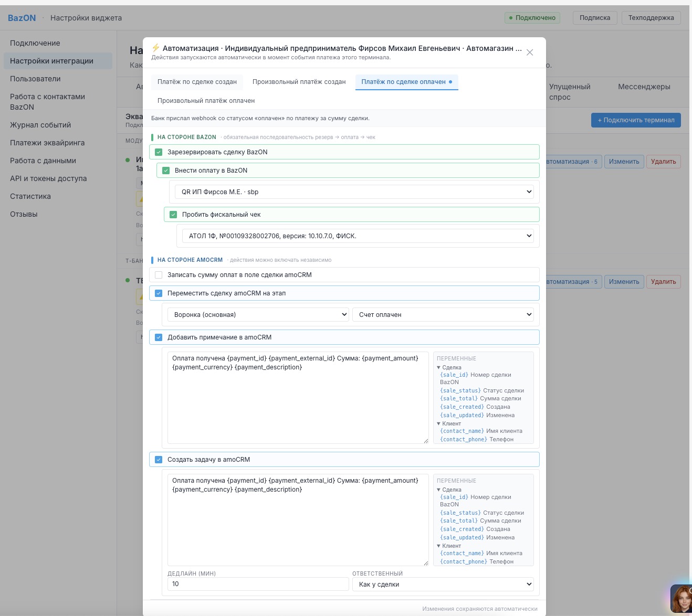Insert {sale_created} variable in note section
Viewport: 692px width, 616px height.
click(x=462, y=407)
